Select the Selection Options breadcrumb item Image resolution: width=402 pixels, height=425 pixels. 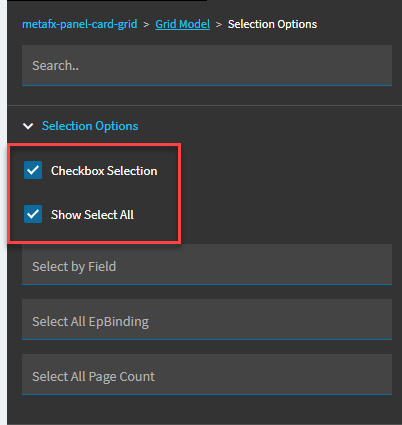(x=272, y=24)
